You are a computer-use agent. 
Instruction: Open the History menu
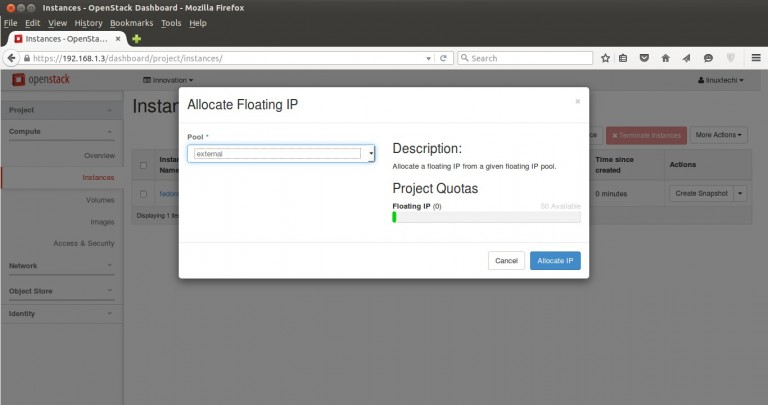pos(88,22)
